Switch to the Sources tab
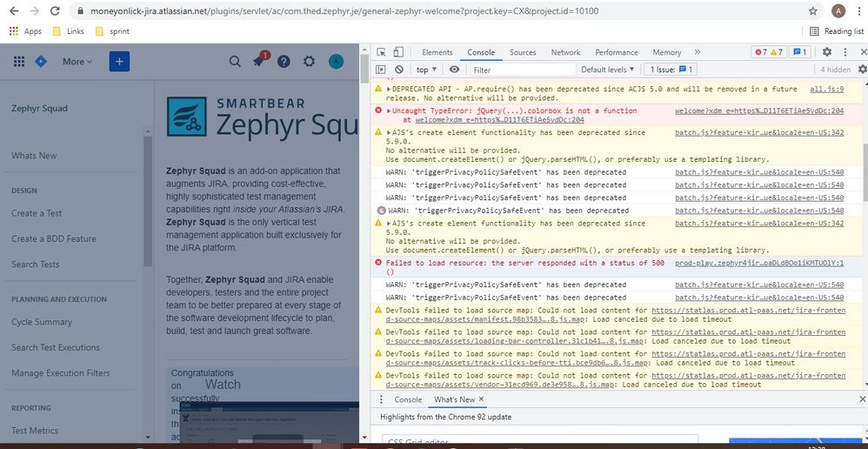 [523, 52]
